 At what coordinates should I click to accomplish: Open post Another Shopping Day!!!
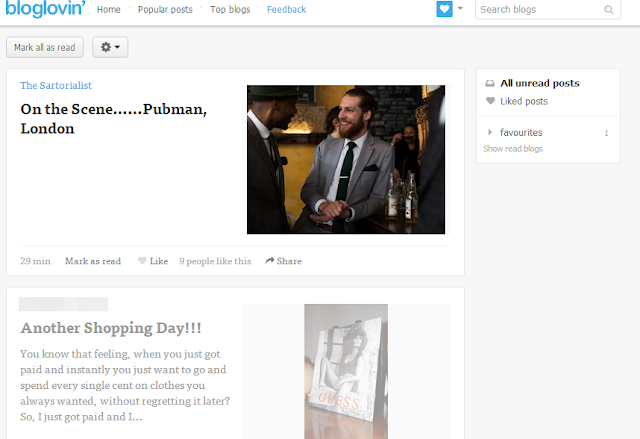111,328
